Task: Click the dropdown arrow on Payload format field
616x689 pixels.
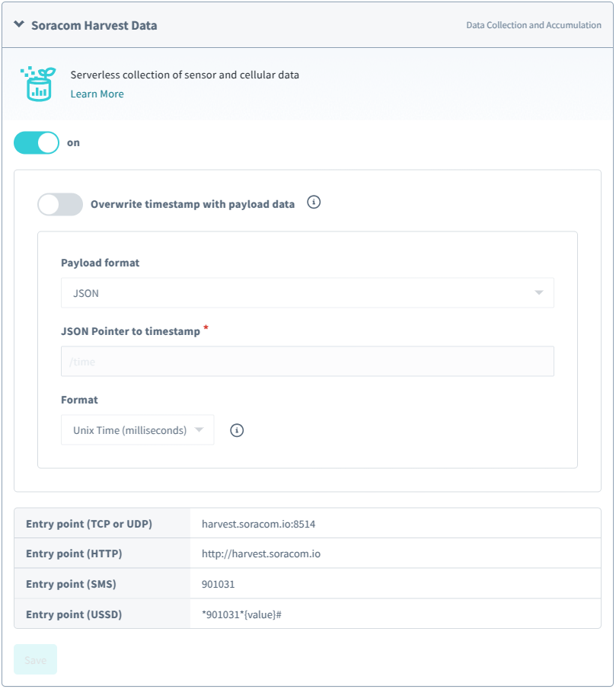Action: 539,292
